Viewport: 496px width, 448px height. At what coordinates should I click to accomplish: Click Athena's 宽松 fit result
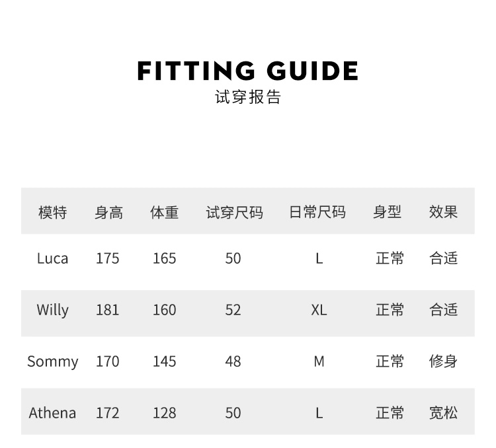443,413
